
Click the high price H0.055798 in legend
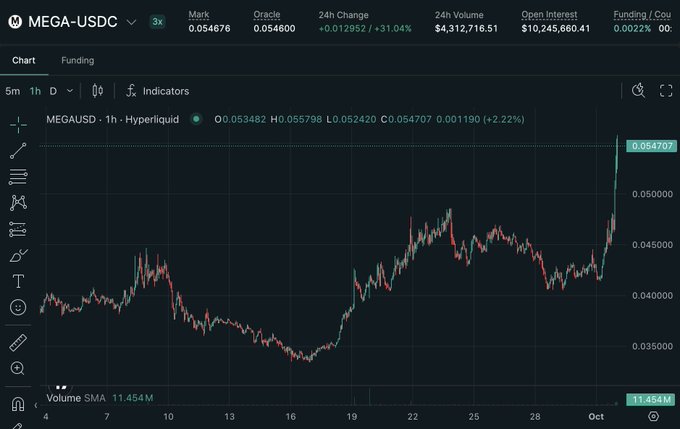296,119
